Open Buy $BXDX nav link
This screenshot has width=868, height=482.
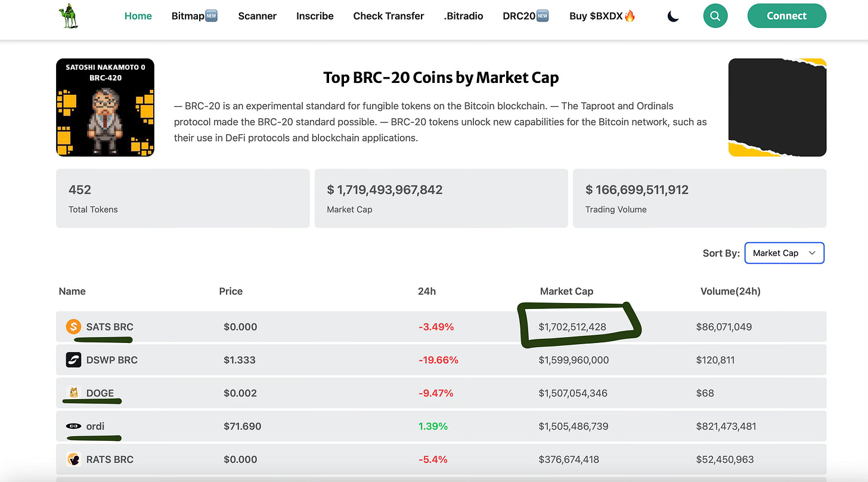pyautogui.click(x=603, y=16)
